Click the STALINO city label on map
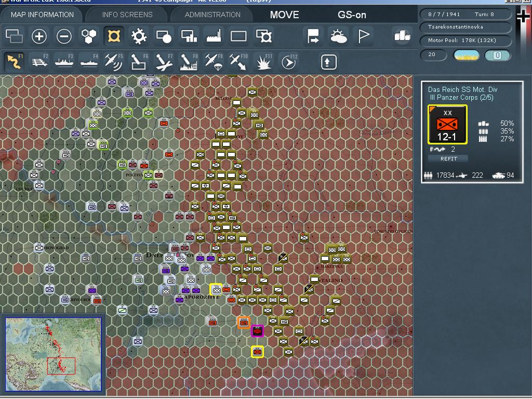The image size is (532, 399). point(331,280)
